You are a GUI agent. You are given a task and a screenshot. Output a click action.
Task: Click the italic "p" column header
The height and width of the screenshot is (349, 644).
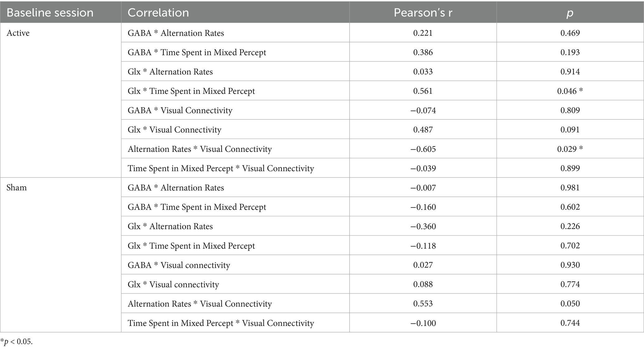point(570,13)
